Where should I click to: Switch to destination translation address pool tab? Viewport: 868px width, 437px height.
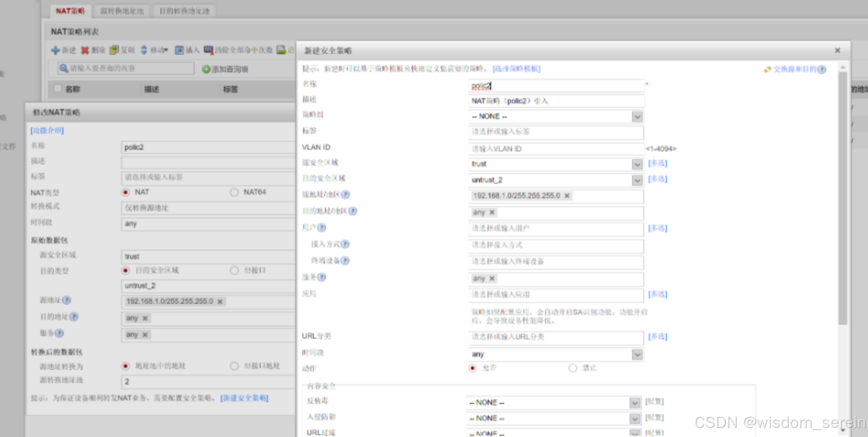(184, 11)
